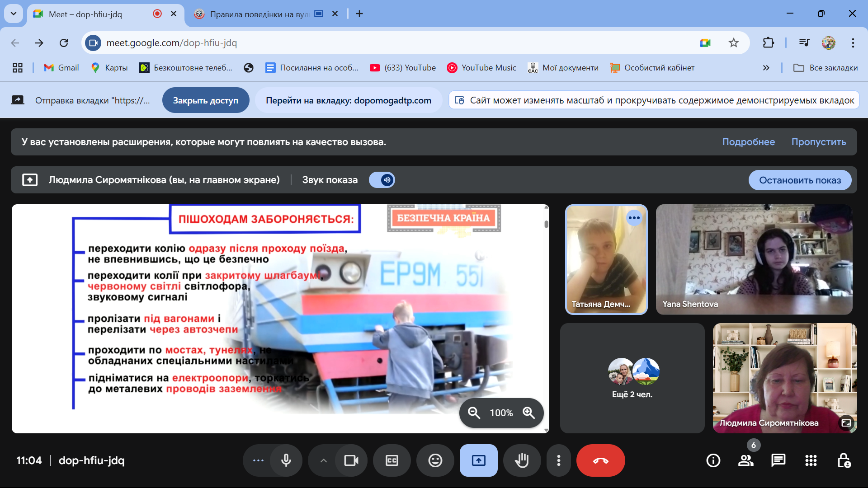Select Yana Shentova video tile
The width and height of the screenshot is (868, 488).
(x=754, y=259)
